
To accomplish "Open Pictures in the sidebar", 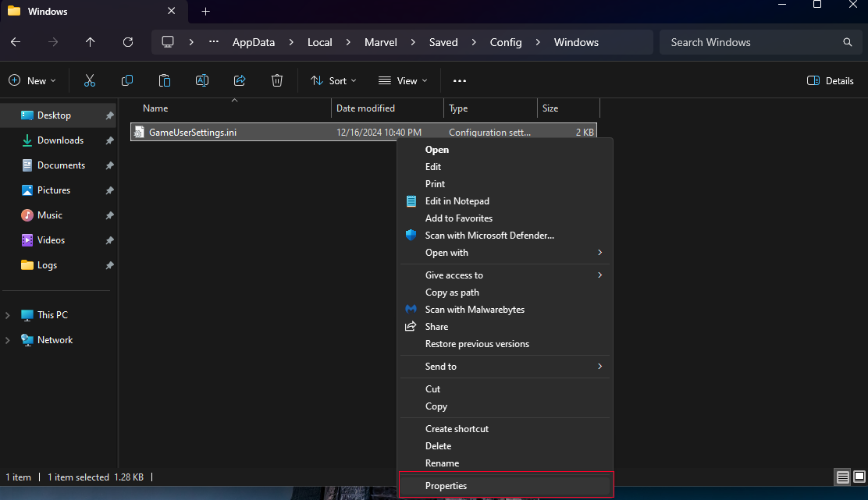I will (54, 190).
